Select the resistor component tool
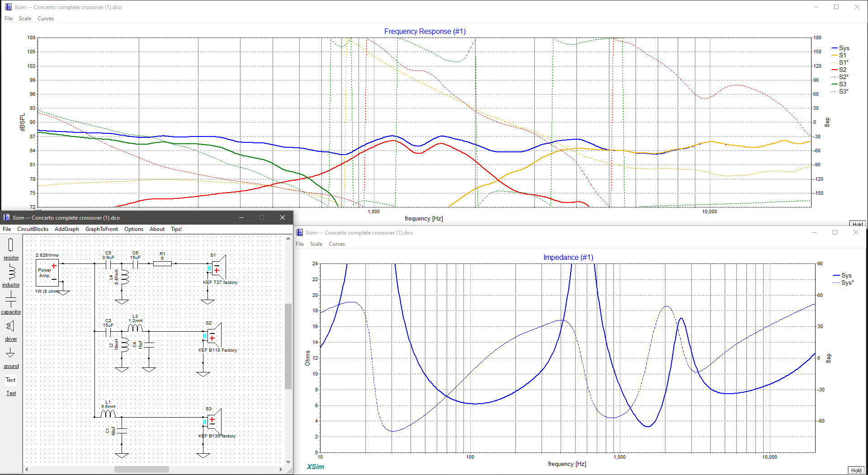Screen dimensions: 868x475 point(11,249)
